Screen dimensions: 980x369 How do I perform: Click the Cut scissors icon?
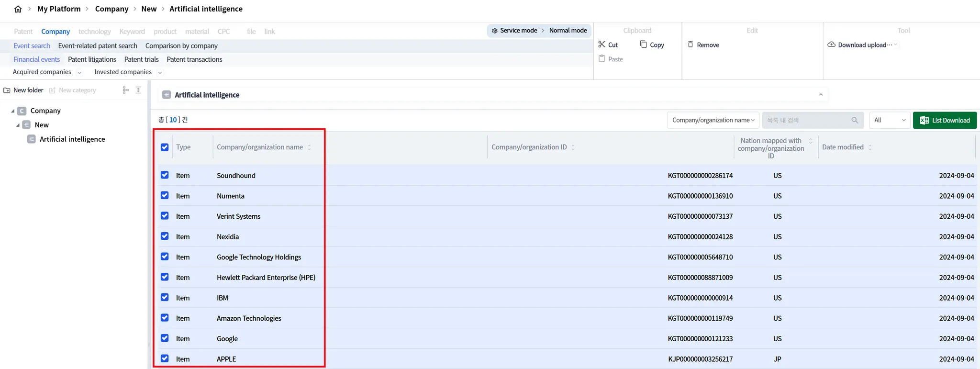point(602,45)
